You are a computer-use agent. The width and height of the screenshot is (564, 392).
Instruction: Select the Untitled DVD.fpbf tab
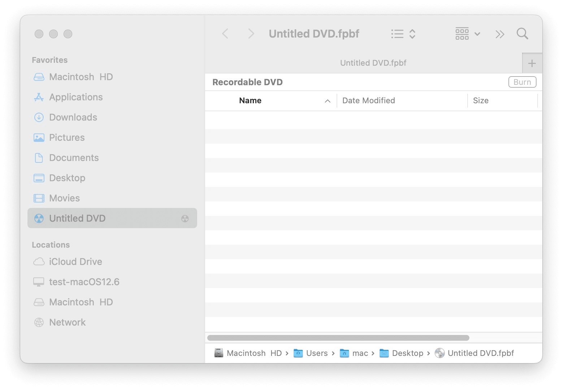click(373, 63)
